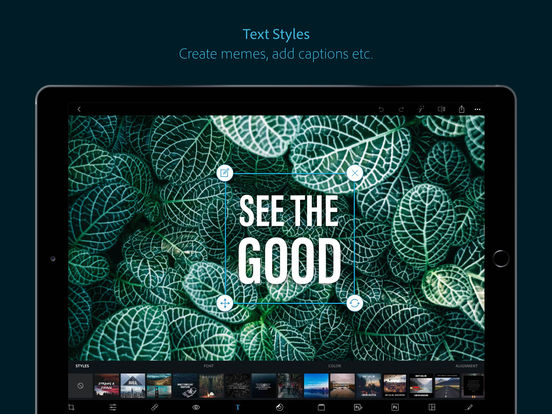This screenshot has height=414, width=552.
Task: Undo the last edit
Action: coord(381,109)
